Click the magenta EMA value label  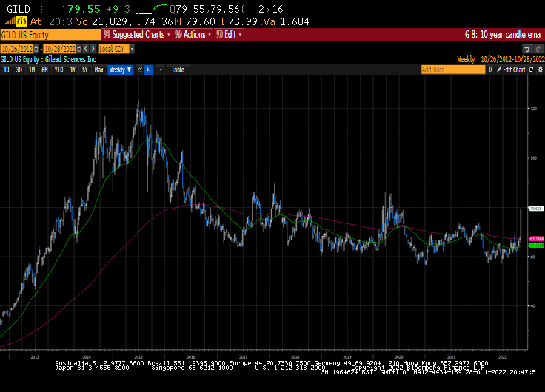(x=536, y=239)
